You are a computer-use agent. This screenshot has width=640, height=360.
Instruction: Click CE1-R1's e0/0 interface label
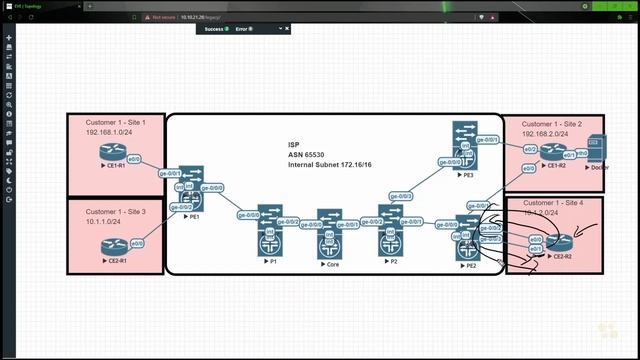click(134, 159)
